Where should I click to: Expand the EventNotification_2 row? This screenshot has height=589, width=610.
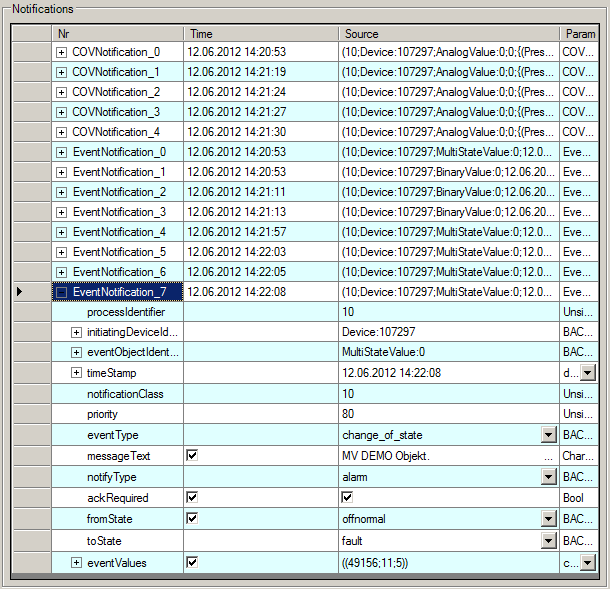coord(61,192)
